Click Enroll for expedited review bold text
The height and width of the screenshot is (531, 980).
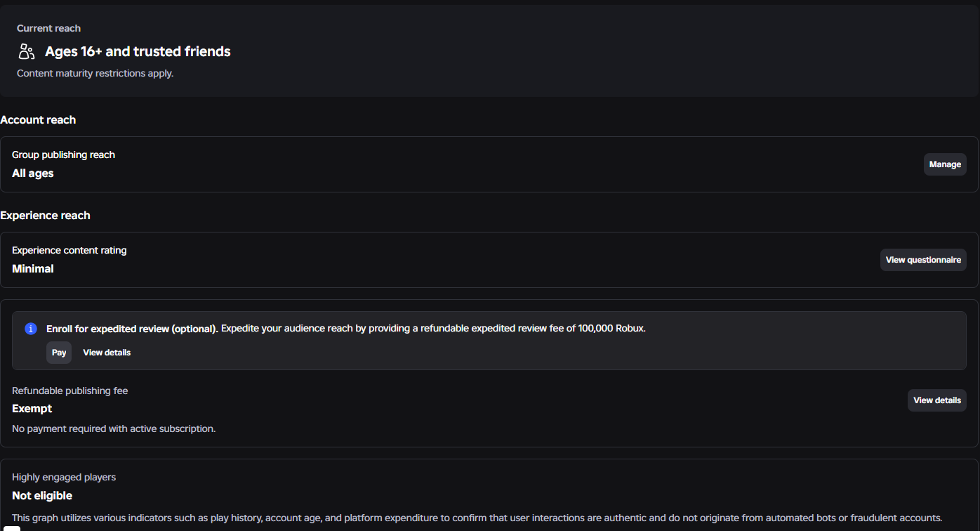[x=133, y=329]
